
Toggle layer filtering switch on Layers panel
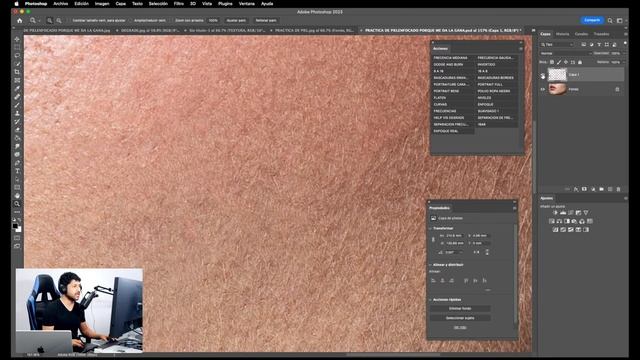pyautogui.click(x=625, y=43)
